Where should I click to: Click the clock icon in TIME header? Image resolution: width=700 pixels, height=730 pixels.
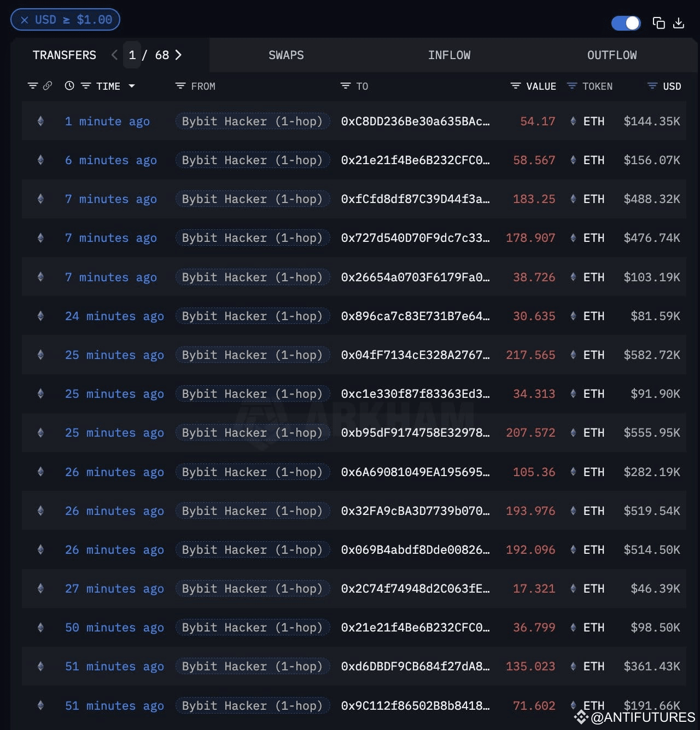coord(69,86)
